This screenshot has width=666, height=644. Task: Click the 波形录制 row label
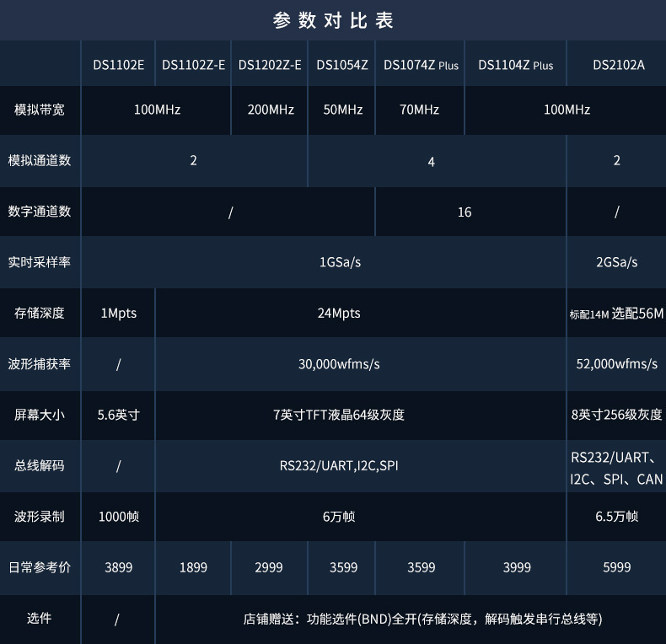point(40,517)
